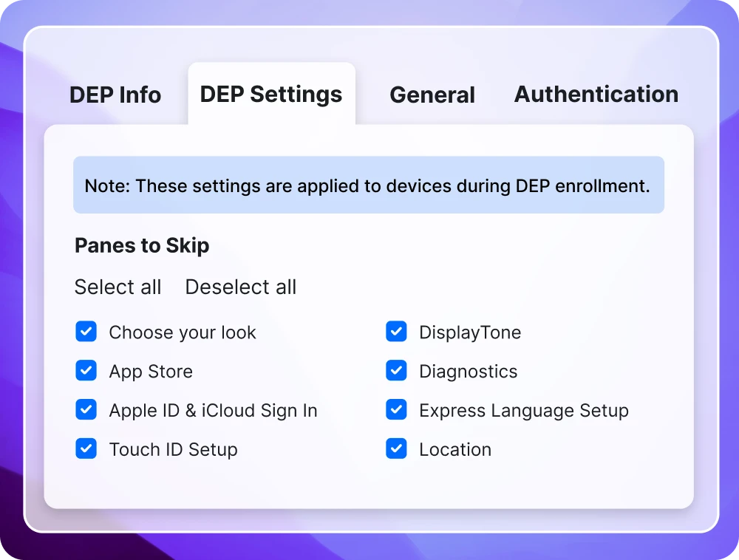Click the Express Language Setup label
The image size is (739, 560).
tap(524, 411)
